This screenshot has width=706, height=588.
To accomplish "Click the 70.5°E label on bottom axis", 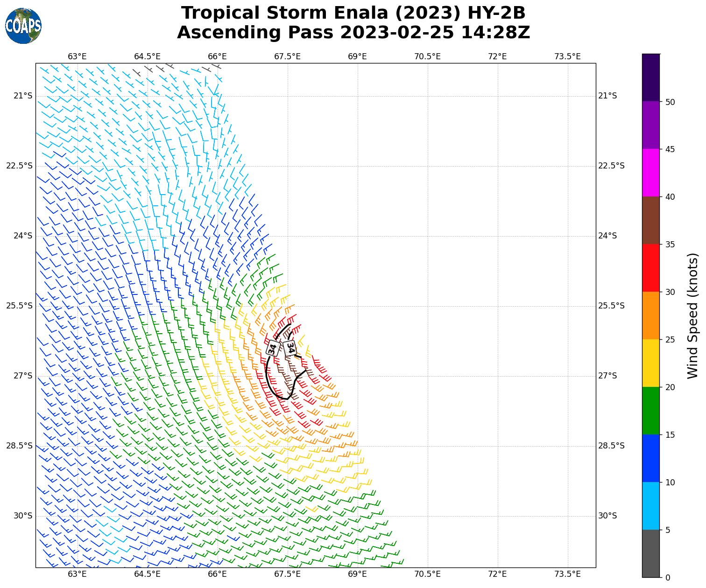I will click(x=427, y=574).
